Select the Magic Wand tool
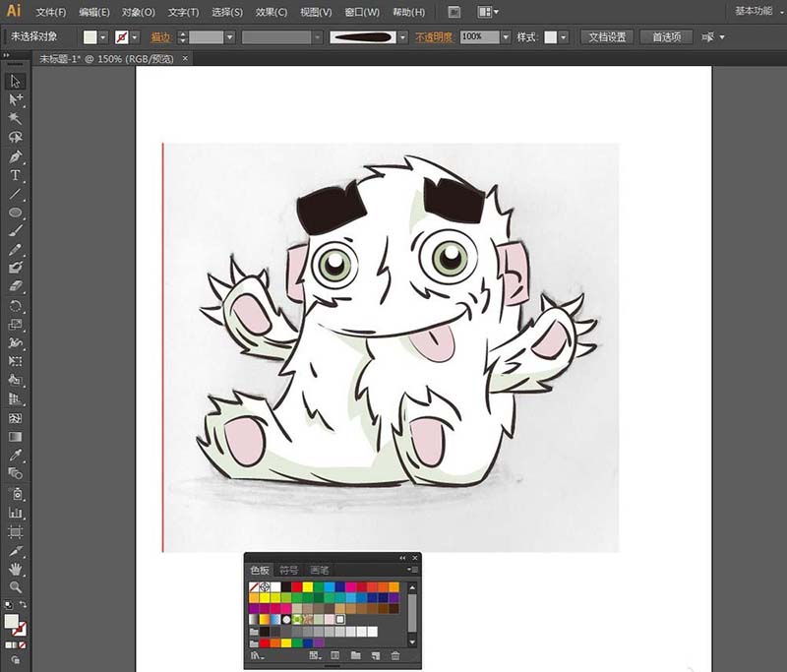 (15, 118)
